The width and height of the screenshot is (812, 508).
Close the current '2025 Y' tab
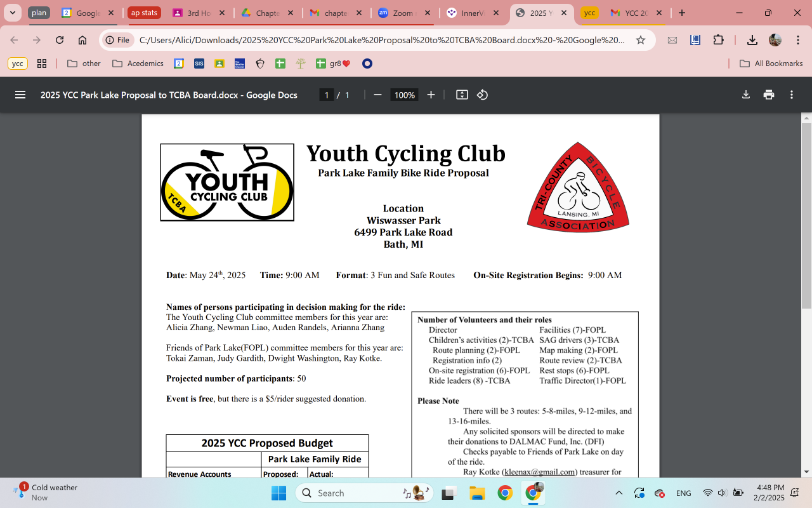click(x=564, y=13)
